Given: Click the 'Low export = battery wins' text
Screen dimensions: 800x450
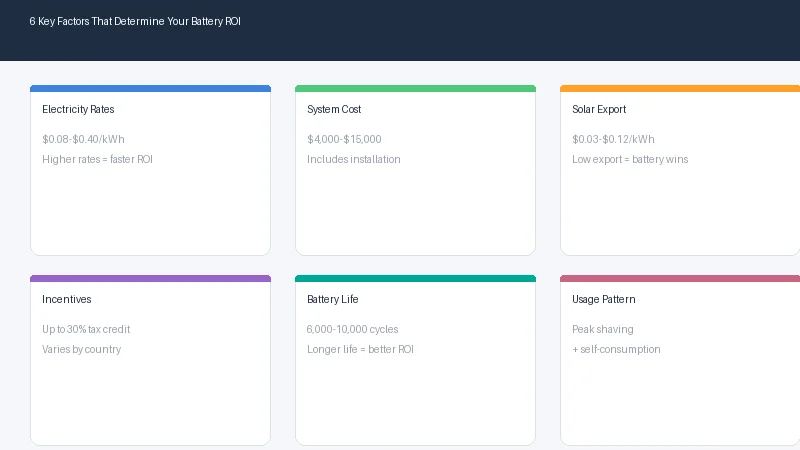Looking at the screenshot, I should [x=630, y=160].
